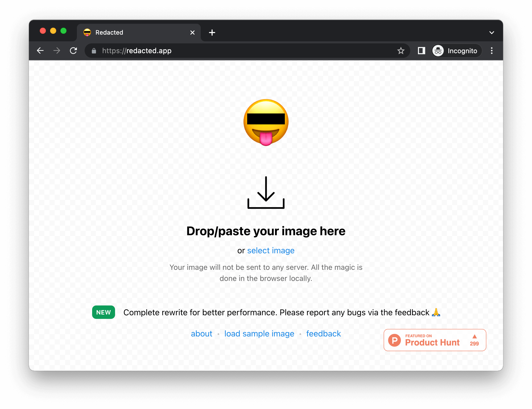
Task: Click the browser new tab '+' button
Action: 212,32
